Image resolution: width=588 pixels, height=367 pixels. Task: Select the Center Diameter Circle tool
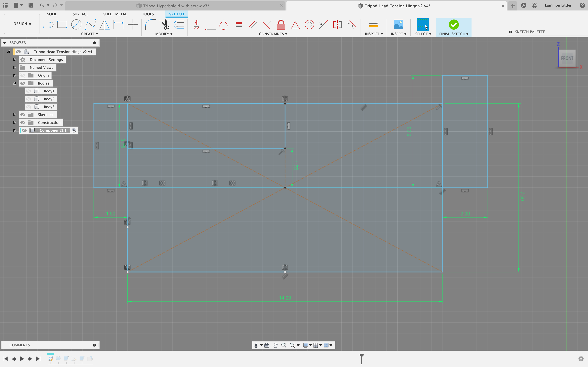tap(76, 25)
